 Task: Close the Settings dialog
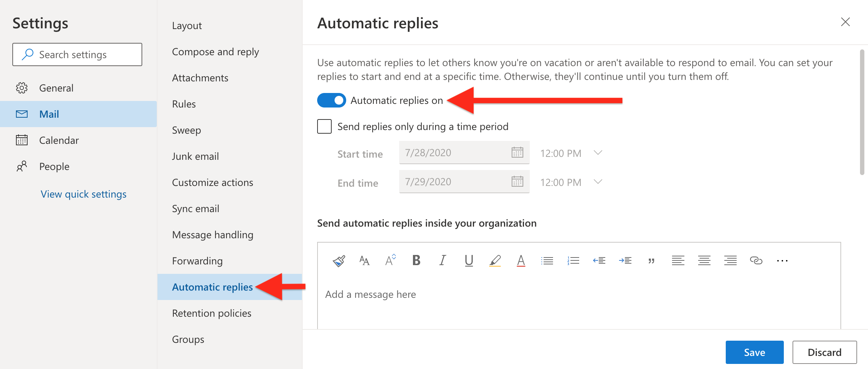(845, 22)
